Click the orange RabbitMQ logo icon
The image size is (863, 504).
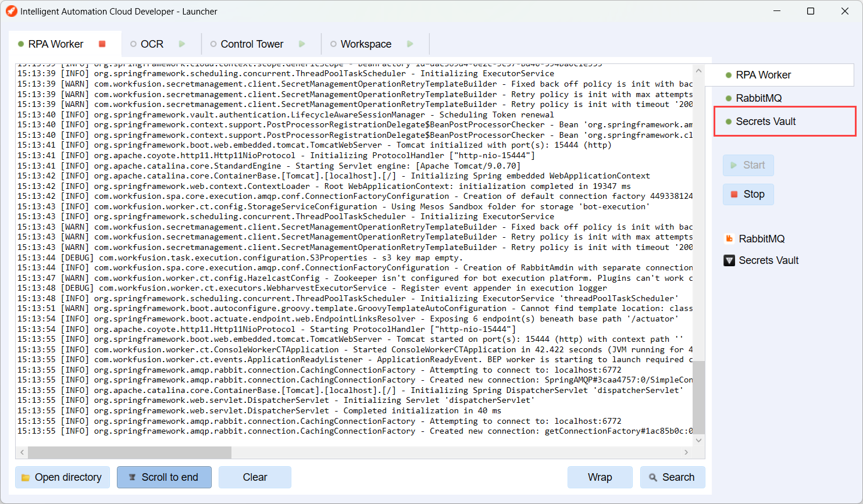coord(729,239)
